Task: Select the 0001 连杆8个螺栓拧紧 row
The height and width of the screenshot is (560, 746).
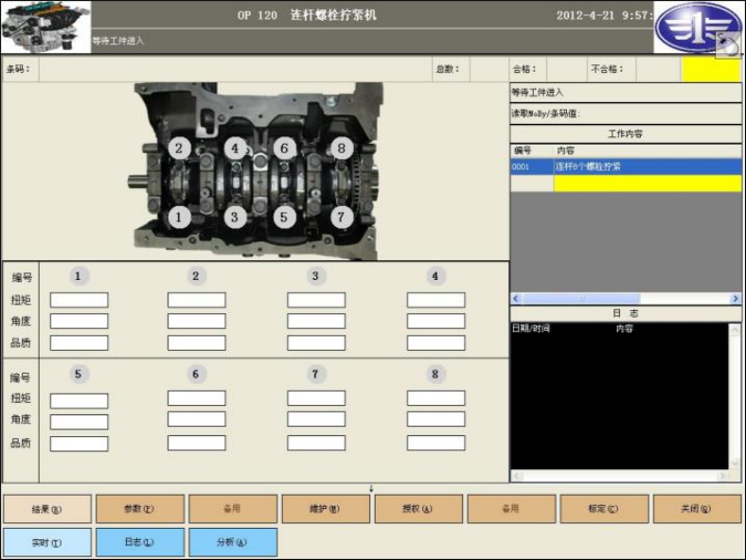Action: pyautogui.click(x=626, y=166)
